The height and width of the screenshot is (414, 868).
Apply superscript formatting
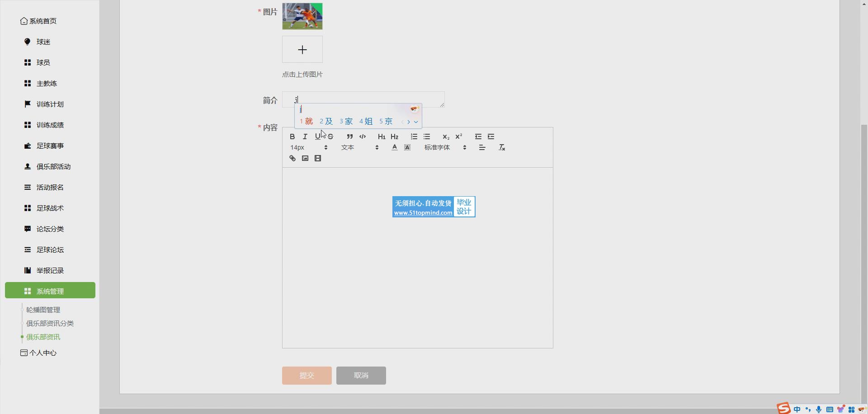tap(458, 136)
